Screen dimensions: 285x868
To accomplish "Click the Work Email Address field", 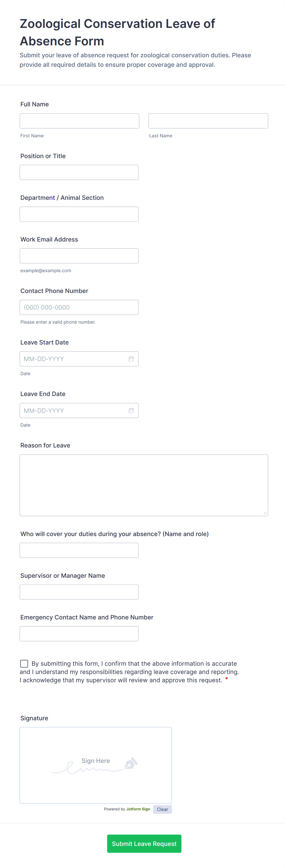I will pos(79,256).
